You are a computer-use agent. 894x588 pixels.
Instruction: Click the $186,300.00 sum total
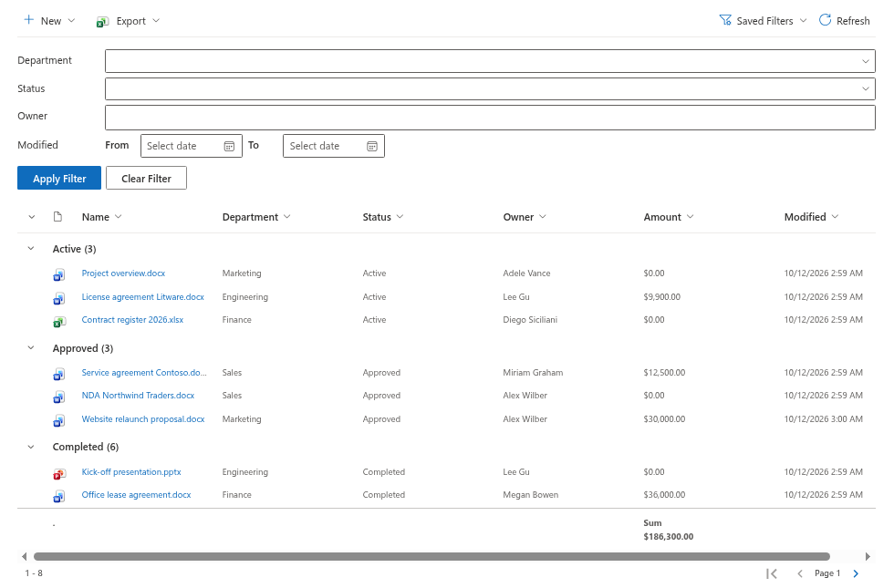tap(668, 536)
